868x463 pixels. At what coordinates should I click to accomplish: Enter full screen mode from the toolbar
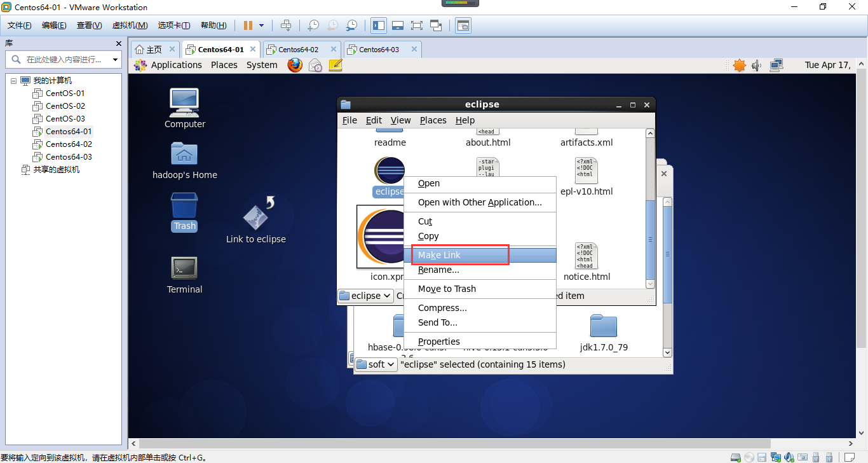417,25
